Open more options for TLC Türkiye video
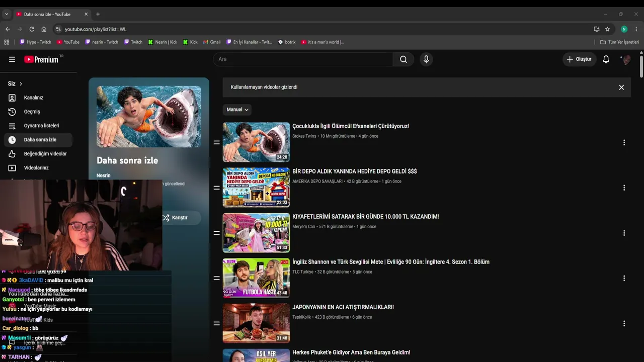 click(624, 278)
